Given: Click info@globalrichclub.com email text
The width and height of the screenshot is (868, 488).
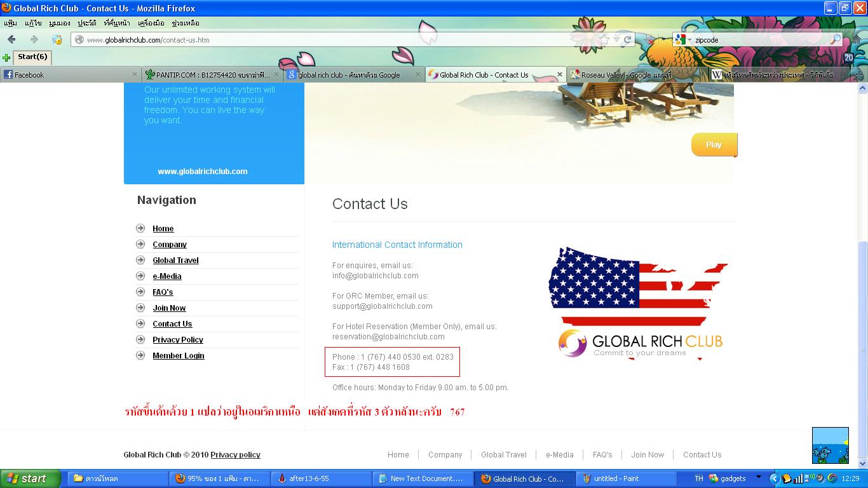Looking at the screenshot, I should (376, 276).
